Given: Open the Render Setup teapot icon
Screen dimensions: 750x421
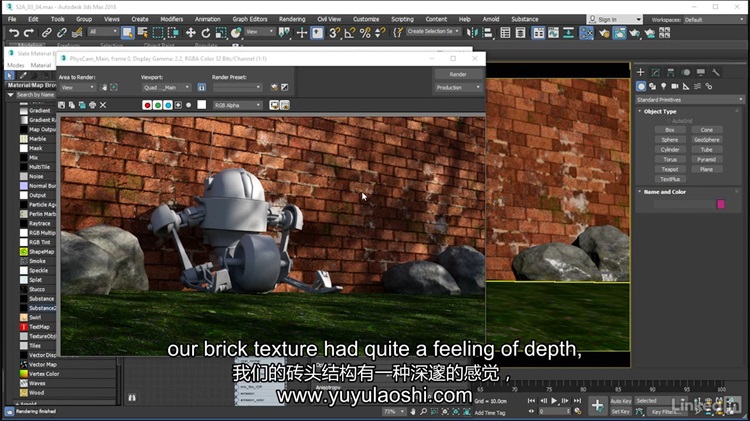Looking at the screenshot, I should pos(604,33).
